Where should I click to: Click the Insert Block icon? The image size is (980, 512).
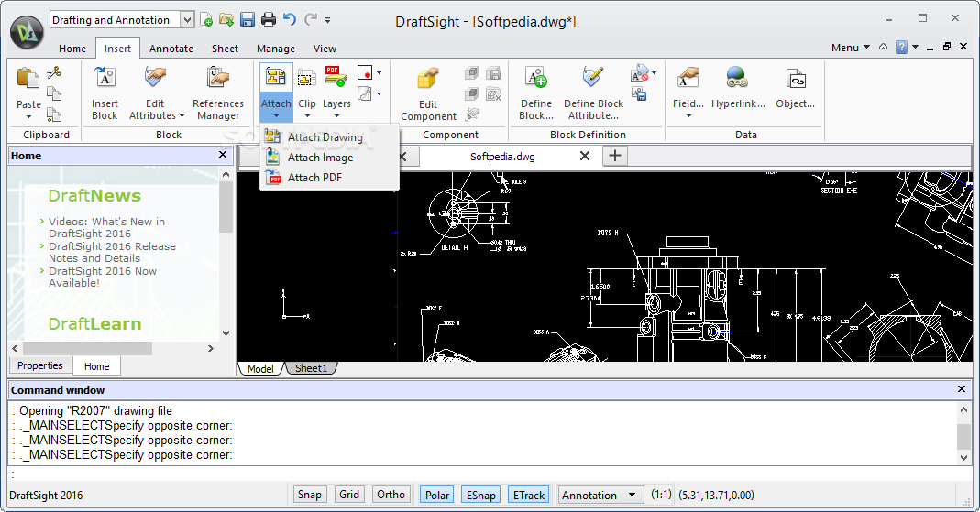point(105,78)
